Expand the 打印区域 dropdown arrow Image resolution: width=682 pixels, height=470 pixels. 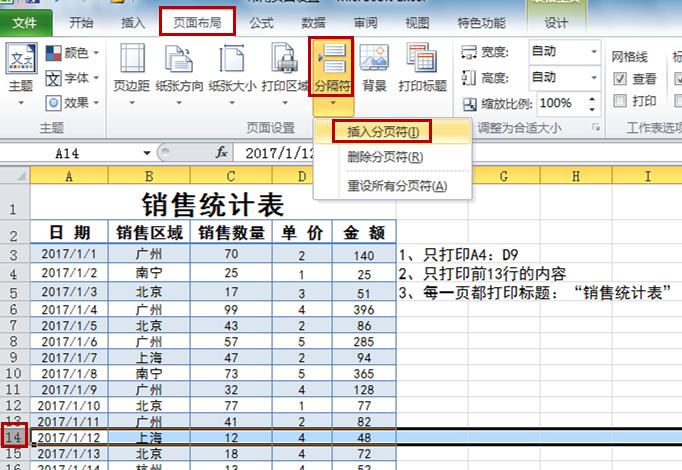[x=285, y=103]
